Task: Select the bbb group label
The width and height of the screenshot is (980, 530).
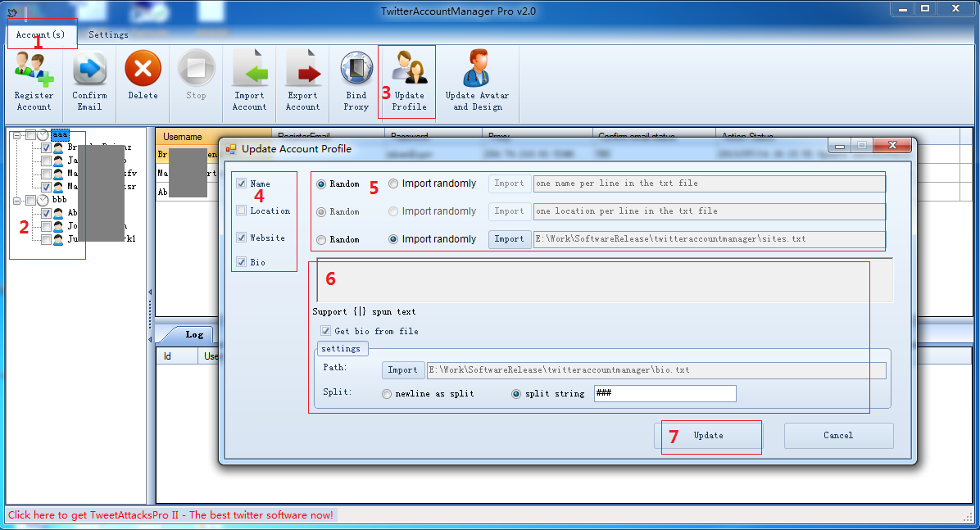Action: pos(59,200)
